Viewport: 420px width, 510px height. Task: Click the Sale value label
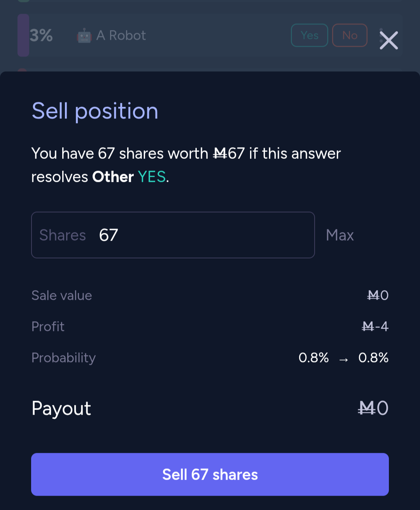[61, 295]
